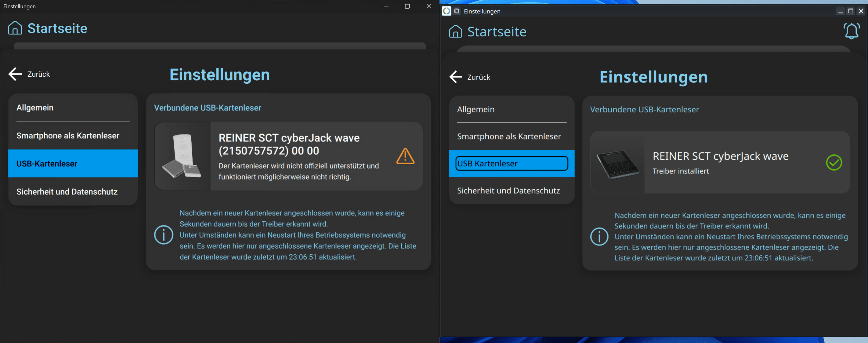Open Sicherheit und Datenschutz settings
868x343 pixels.
(x=67, y=192)
